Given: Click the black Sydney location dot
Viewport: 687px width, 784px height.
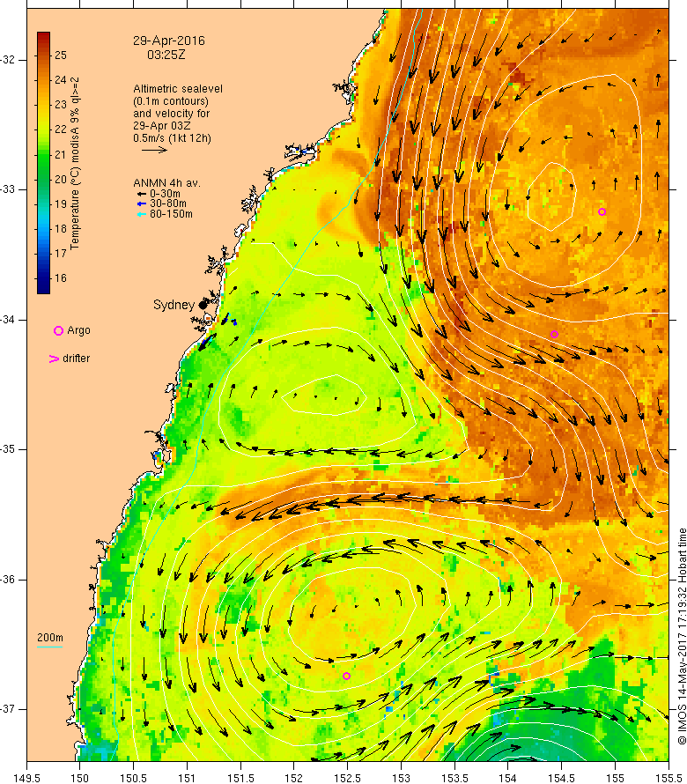Looking at the screenshot, I should pyautogui.click(x=203, y=305).
